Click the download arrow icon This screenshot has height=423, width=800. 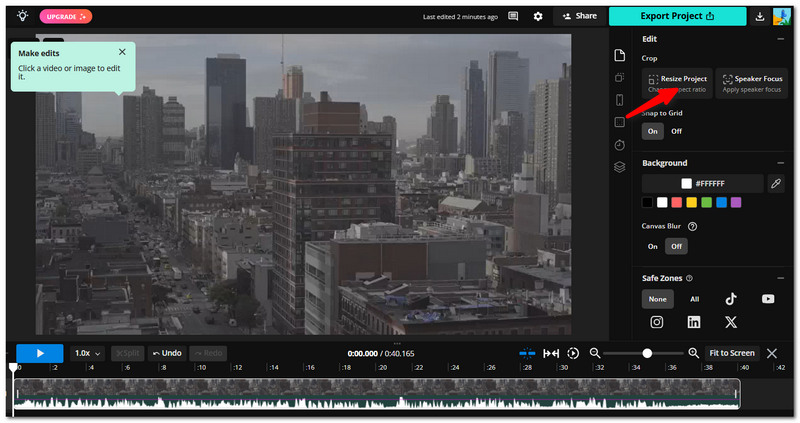click(x=760, y=16)
